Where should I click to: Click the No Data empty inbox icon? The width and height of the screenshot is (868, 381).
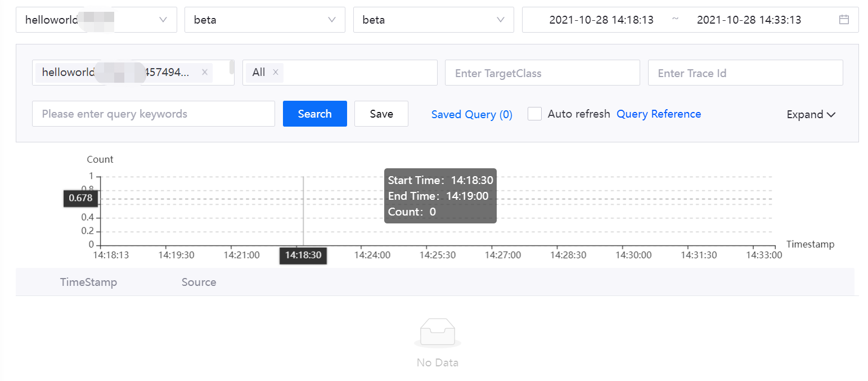pyautogui.click(x=437, y=333)
